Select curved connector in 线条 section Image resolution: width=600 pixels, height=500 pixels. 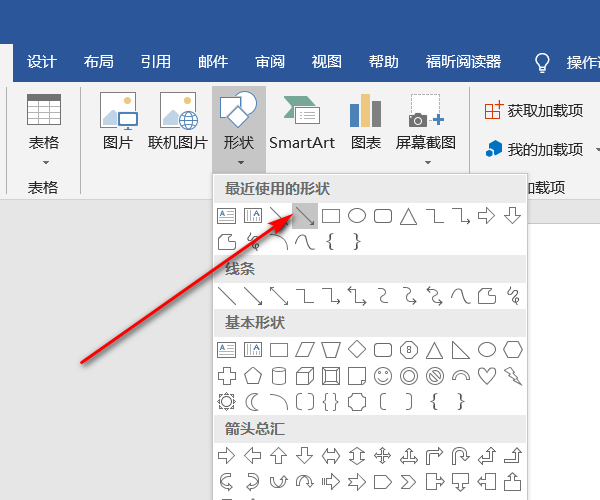click(x=383, y=296)
